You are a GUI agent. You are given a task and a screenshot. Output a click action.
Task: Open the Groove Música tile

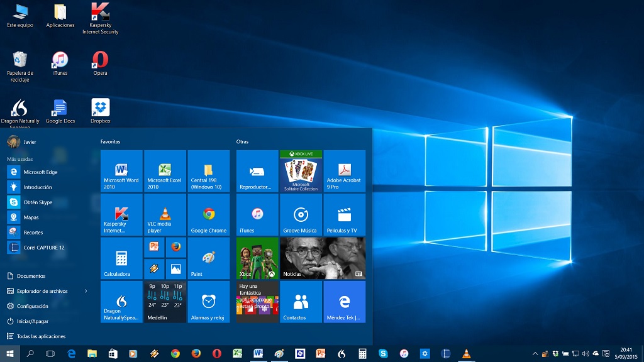pyautogui.click(x=301, y=214)
